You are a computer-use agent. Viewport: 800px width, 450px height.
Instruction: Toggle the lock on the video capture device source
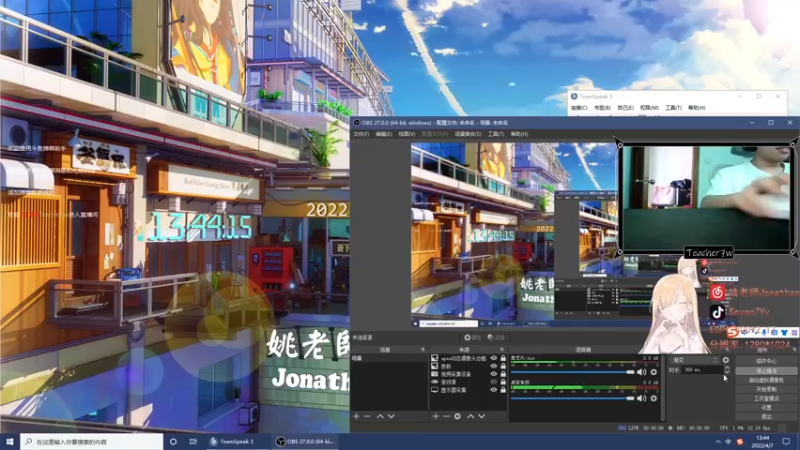(503, 374)
